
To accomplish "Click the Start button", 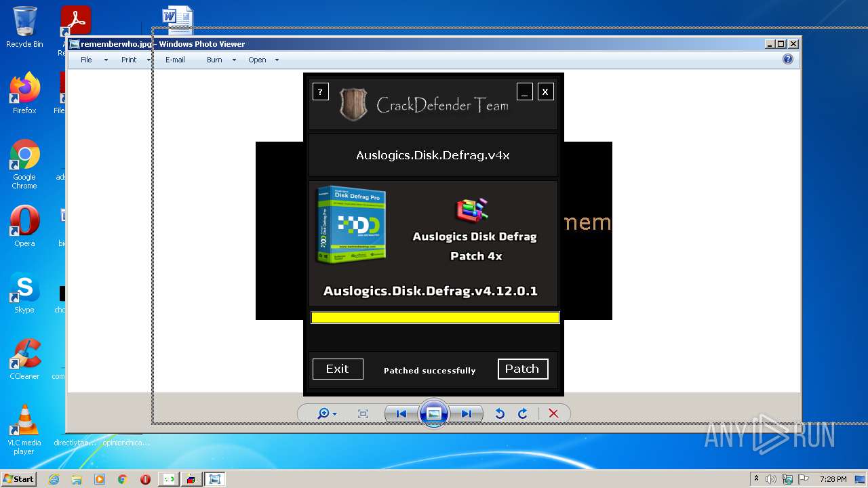I will (19, 479).
